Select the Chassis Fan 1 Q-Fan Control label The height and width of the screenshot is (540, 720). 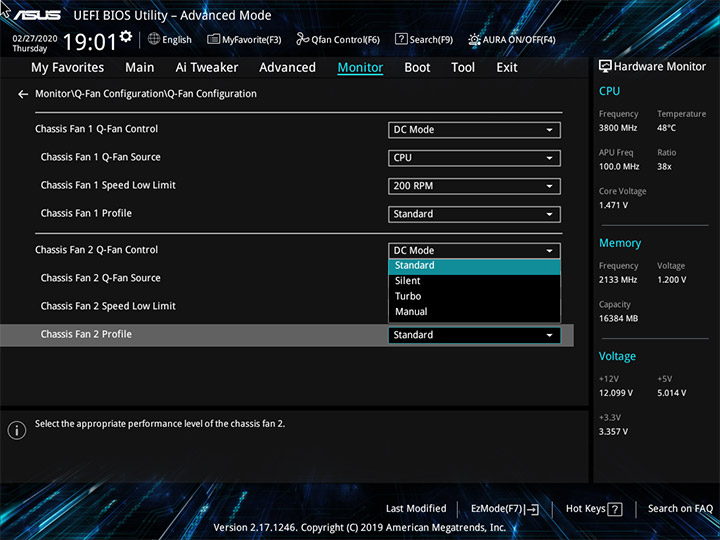coord(96,129)
